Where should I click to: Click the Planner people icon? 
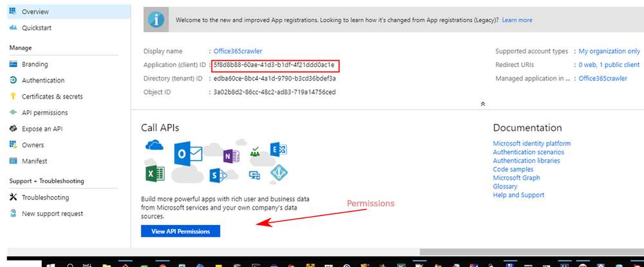[x=255, y=152]
